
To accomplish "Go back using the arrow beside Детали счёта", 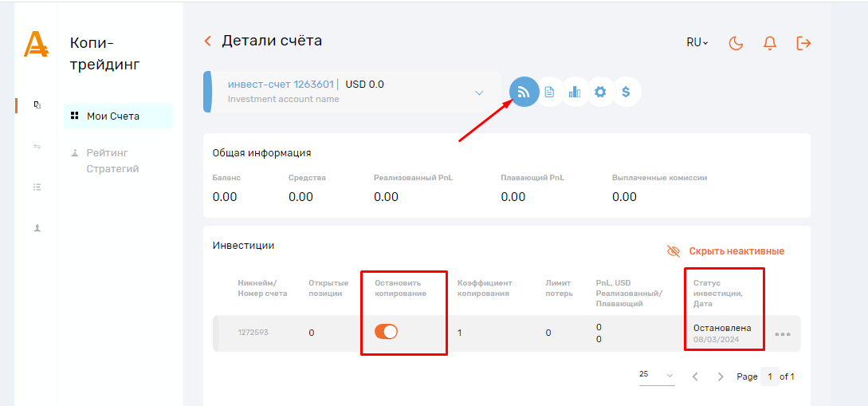I will tap(208, 41).
